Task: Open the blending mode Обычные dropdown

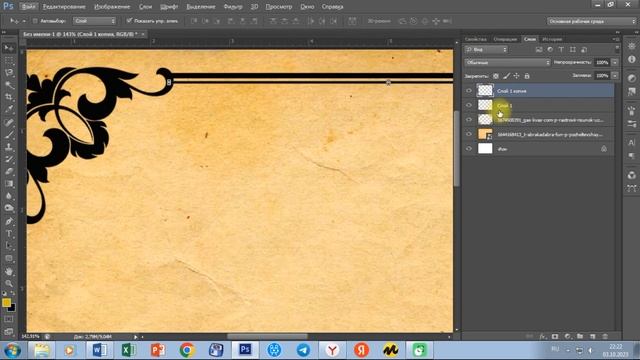Action: coord(508,62)
